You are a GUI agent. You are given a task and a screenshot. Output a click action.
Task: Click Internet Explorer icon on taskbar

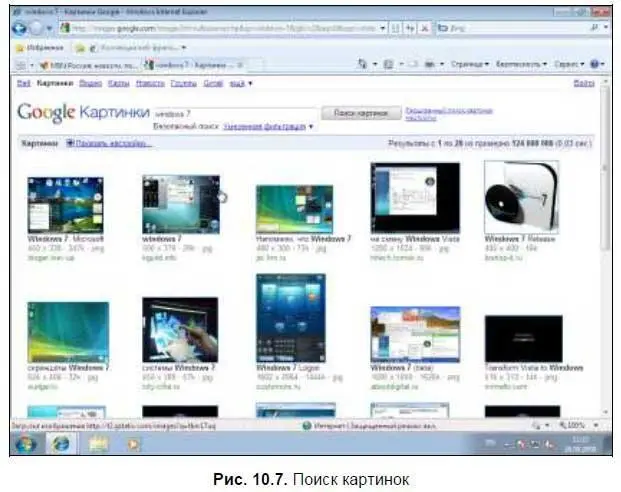61,444
